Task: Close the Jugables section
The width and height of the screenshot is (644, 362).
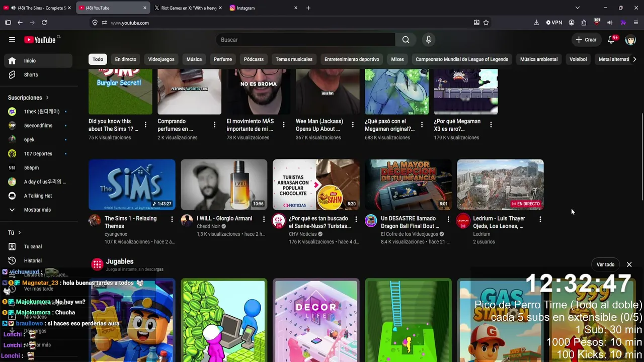Action: [629, 264]
